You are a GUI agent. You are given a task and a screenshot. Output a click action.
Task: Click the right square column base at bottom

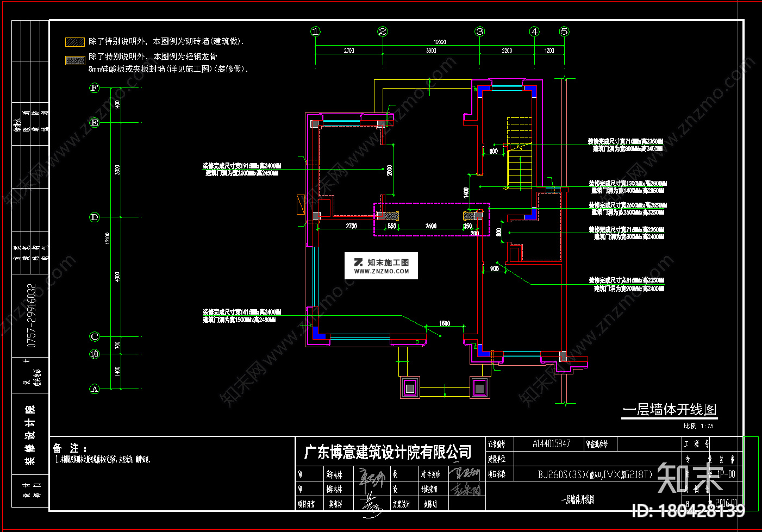pyautogui.click(x=479, y=388)
